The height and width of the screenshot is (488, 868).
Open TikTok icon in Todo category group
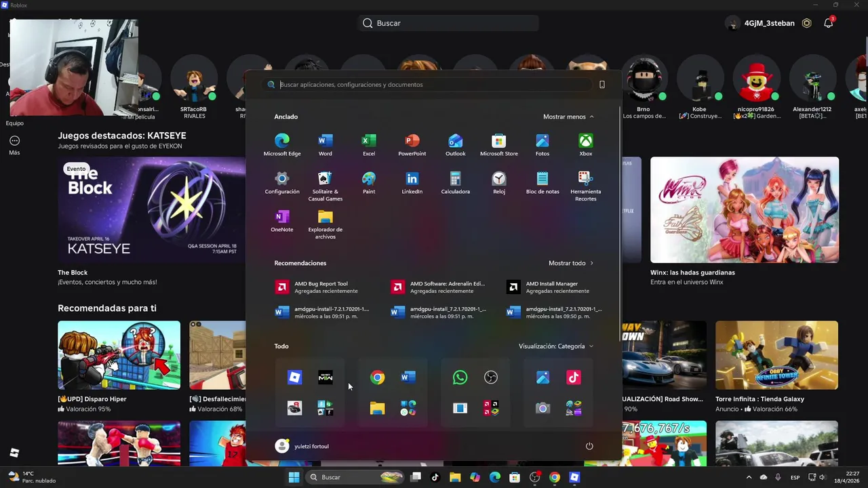574,378
